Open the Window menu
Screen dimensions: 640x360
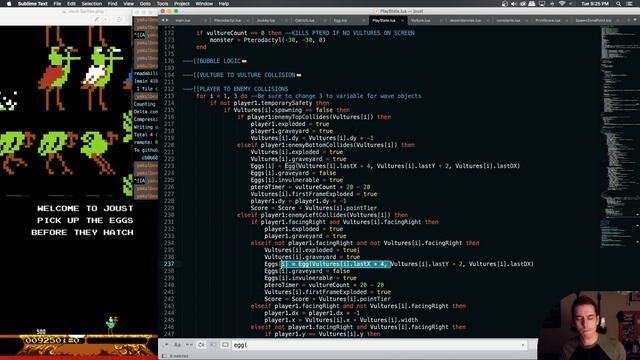pos(204,4)
